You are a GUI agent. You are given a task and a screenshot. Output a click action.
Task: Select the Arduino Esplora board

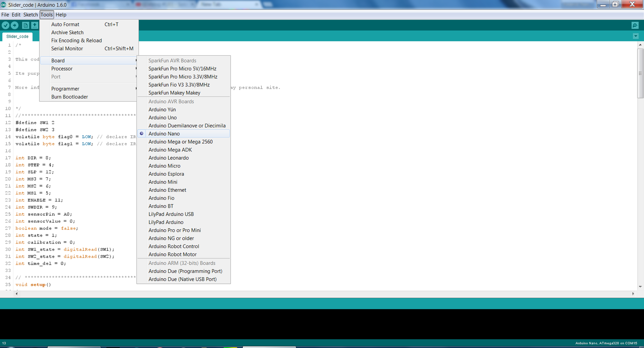pyautogui.click(x=184, y=174)
